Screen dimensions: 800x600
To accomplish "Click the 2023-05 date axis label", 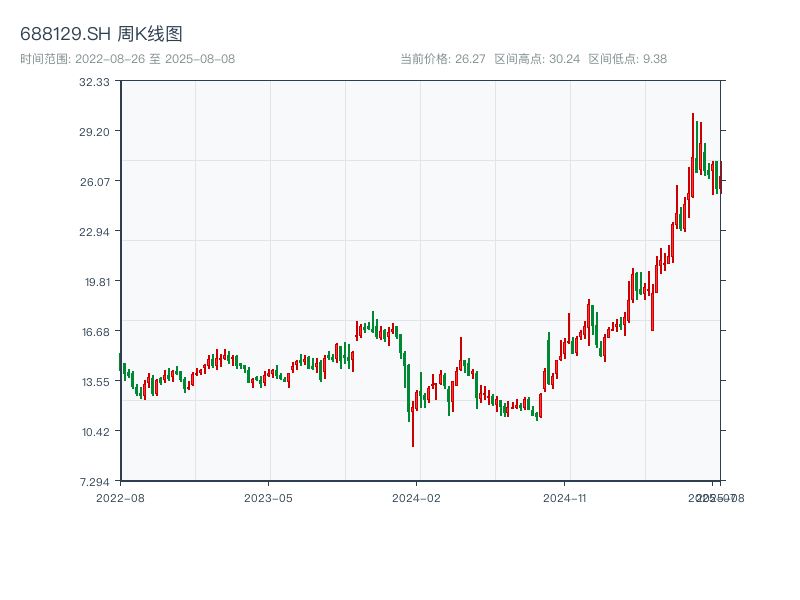I will pos(269,497).
